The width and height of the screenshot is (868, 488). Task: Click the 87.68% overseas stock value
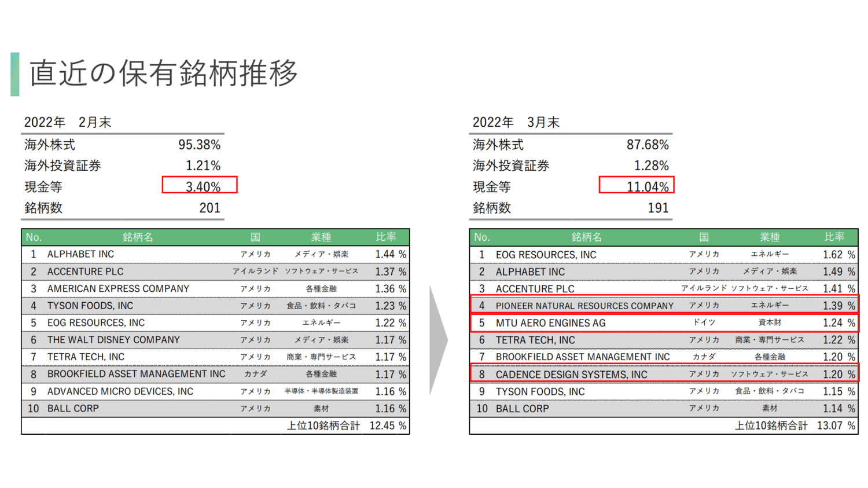tap(648, 145)
